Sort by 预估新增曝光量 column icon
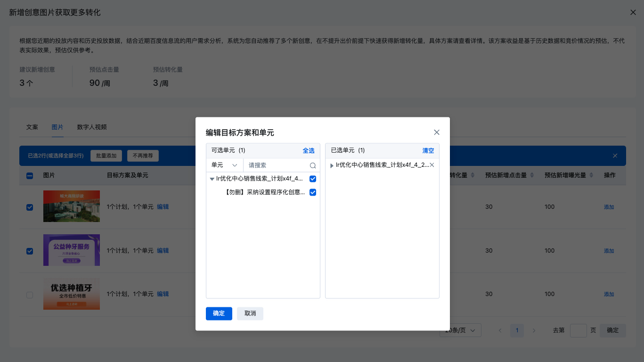644x362 pixels. coord(591,175)
